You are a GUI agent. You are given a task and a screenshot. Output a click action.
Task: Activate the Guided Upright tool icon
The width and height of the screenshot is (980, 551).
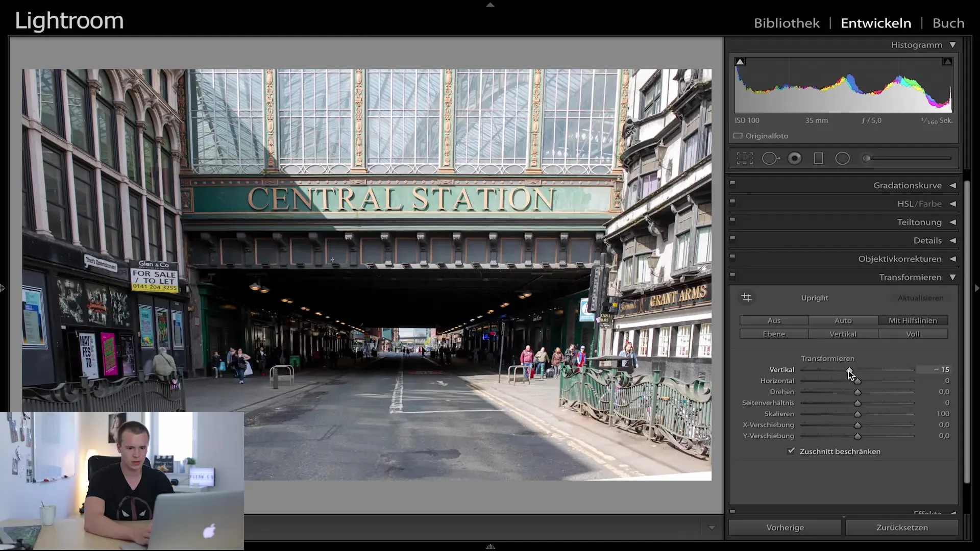(746, 297)
